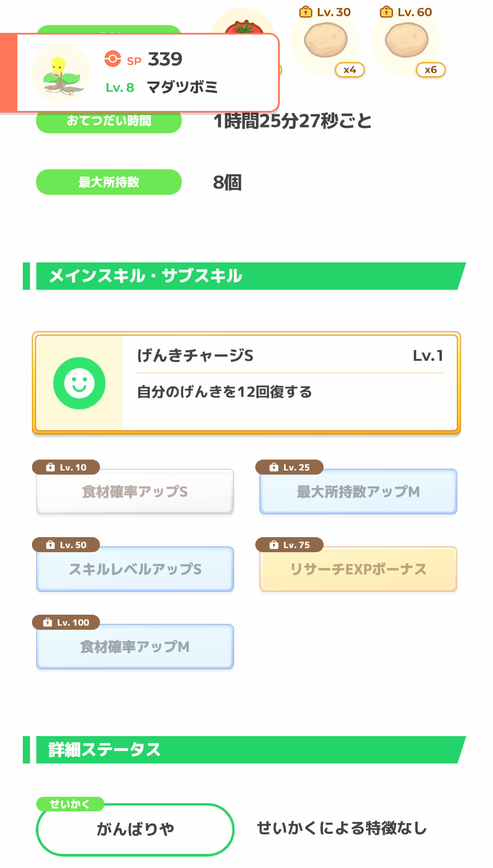Tap the がんばりや nature button
493x868 pixels.
click(135, 829)
